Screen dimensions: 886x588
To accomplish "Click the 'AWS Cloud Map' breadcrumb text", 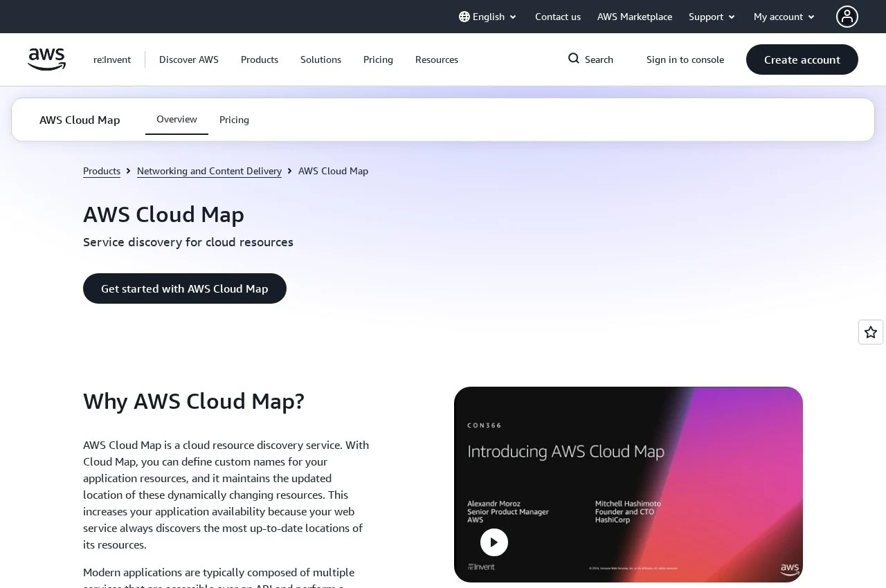I will click(333, 171).
